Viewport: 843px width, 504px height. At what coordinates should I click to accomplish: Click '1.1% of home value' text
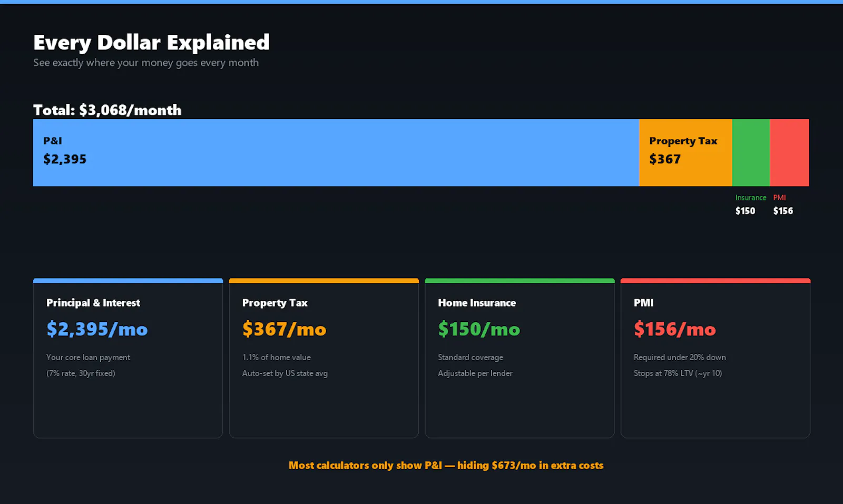coord(277,357)
